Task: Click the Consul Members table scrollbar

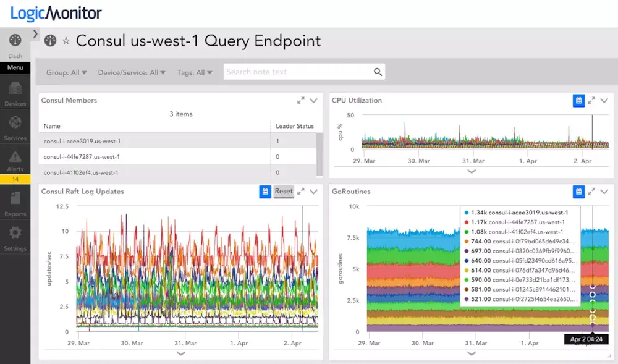Action: click(320, 154)
